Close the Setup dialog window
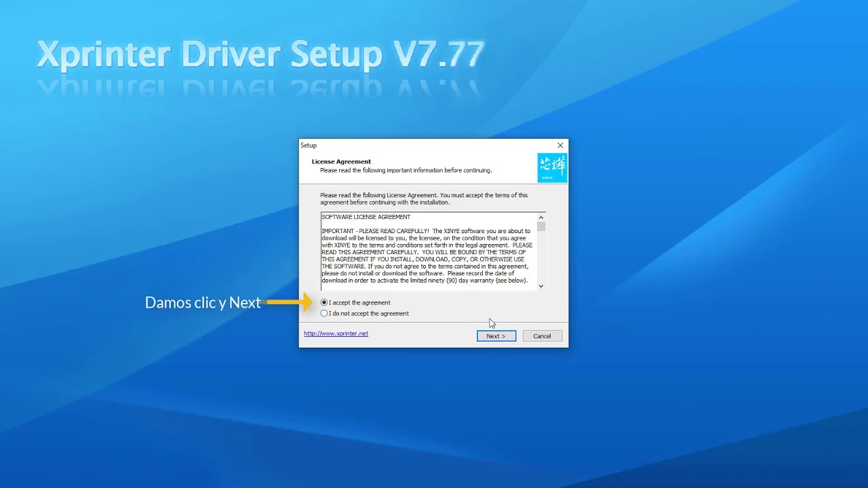The height and width of the screenshot is (488, 868). [560, 145]
